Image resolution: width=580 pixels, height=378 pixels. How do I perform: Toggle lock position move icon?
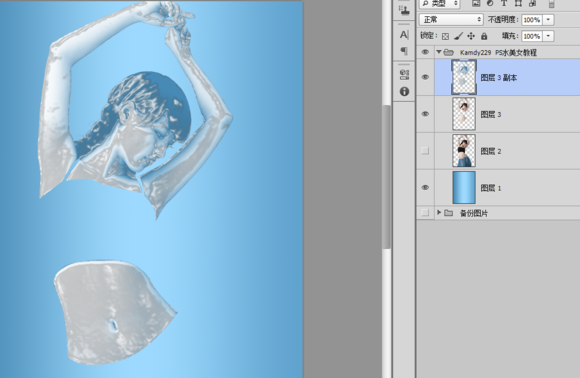471,36
